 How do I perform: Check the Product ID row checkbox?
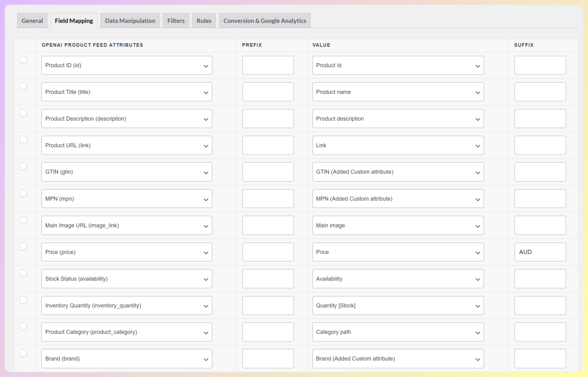[22, 60]
